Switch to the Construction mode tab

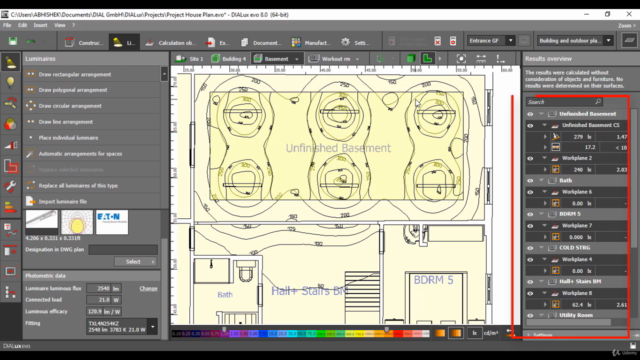coord(84,42)
